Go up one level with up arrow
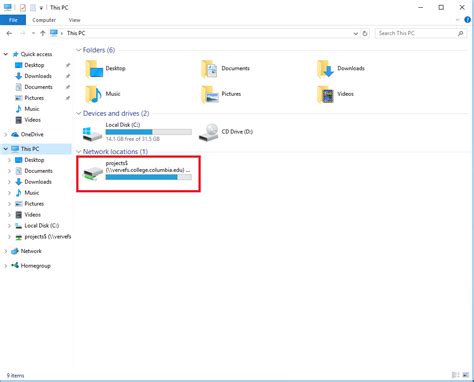474x382 pixels. (x=43, y=33)
